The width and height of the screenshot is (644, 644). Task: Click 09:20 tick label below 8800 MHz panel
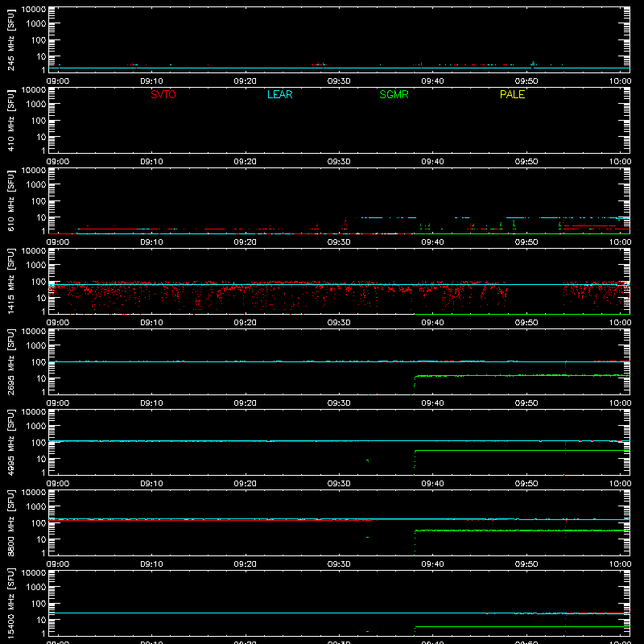(x=246, y=564)
